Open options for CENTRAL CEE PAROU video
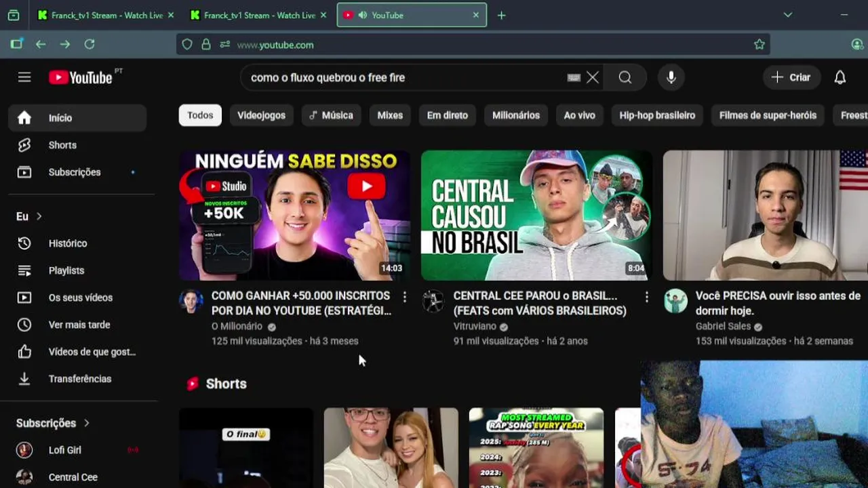The width and height of the screenshot is (868, 488). (646, 297)
